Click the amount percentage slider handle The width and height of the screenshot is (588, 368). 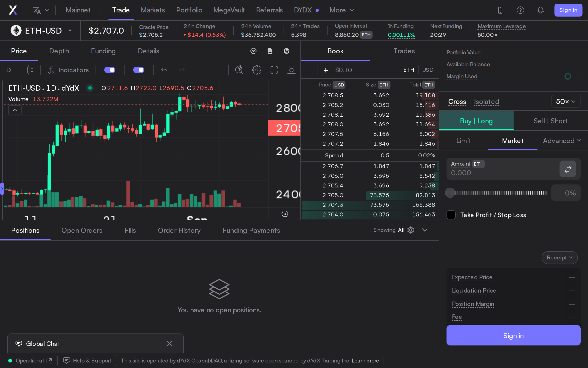[450, 193]
